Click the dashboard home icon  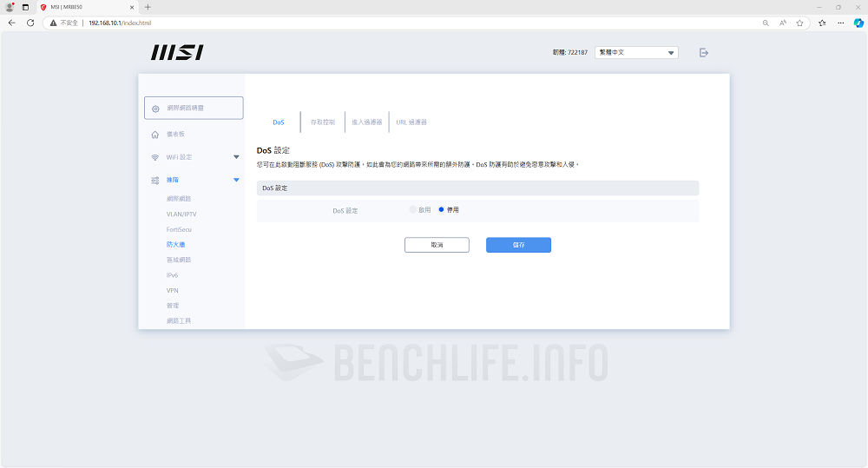[155, 135]
